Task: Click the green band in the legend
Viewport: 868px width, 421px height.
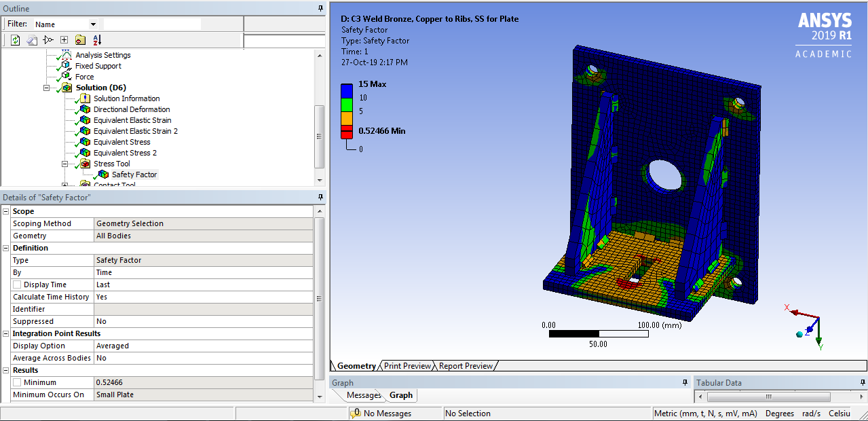Action: pos(347,105)
